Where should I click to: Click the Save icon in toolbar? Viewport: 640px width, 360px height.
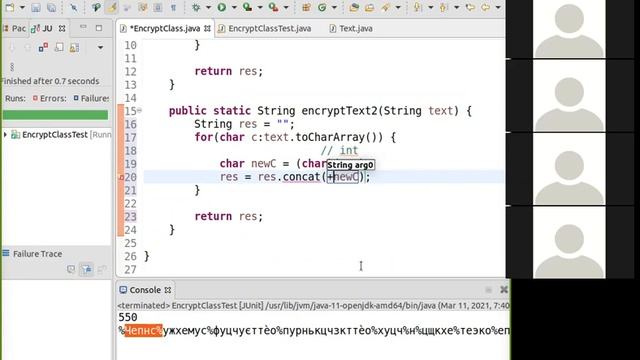point(36,7)
